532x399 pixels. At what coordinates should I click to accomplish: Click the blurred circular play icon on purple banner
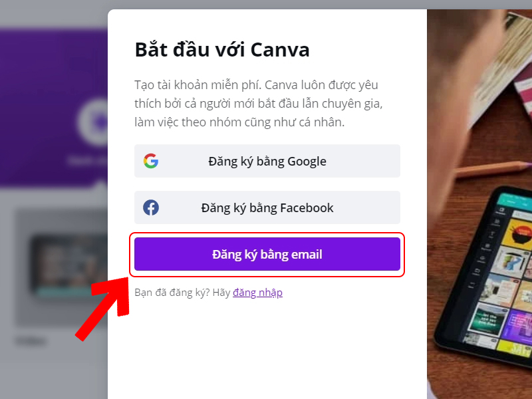tap(94, 121)
